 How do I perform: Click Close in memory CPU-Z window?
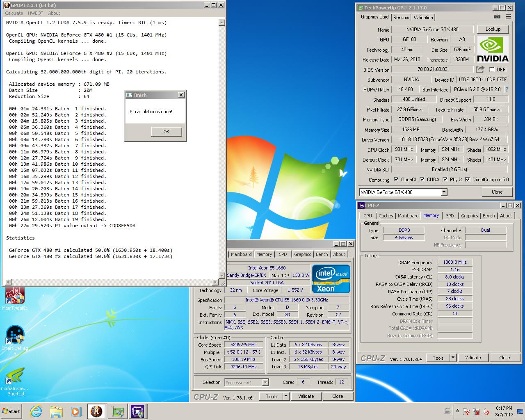(x=504, y=358)
